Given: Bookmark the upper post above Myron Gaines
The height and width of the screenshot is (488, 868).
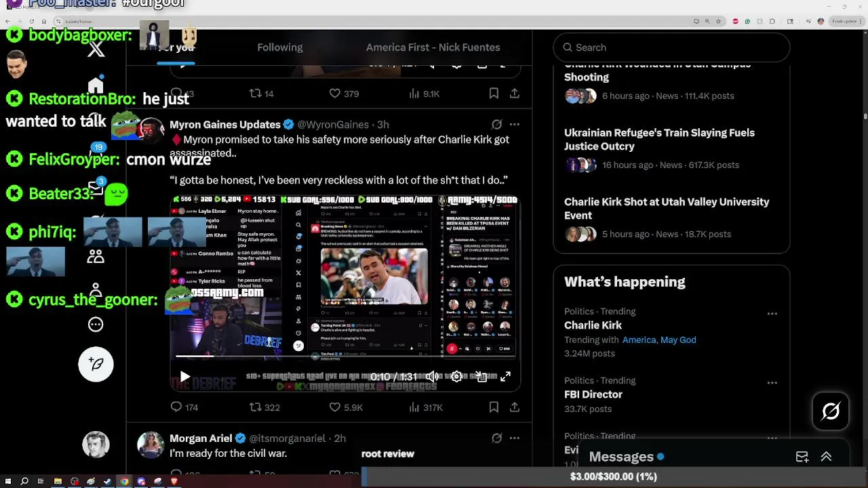Looking at the screenshot, I should (x=494, y=94).
